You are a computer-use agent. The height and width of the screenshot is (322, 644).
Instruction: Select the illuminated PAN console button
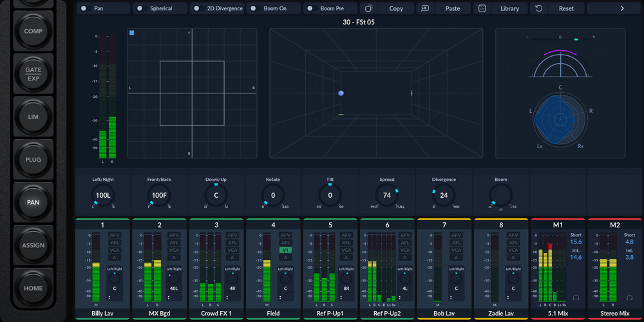point(33,202)
